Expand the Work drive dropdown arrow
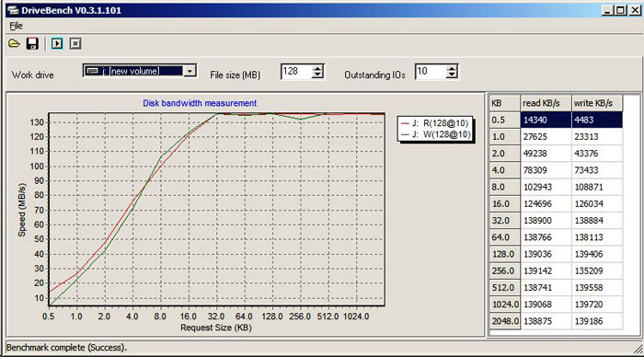Screen dimensions: 644x357 tap(190, 71)
